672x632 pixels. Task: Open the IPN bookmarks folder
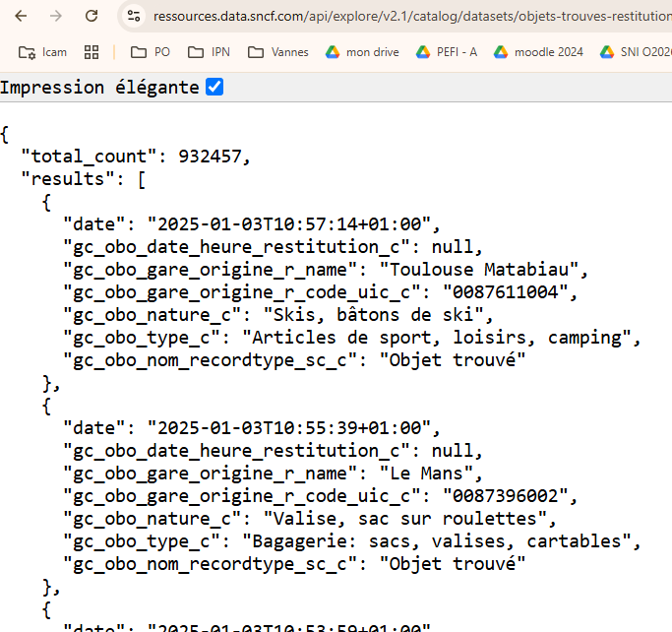[x=209, y=52]
